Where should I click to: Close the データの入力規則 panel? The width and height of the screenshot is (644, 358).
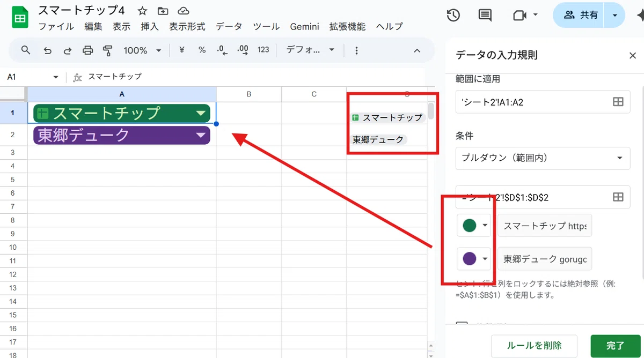point(633,55)
